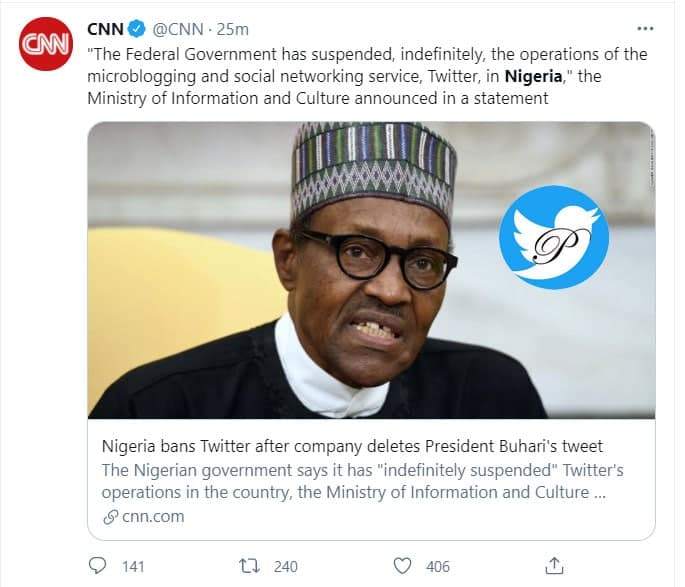
Task: Click the 406 likes count
Action: (x=438, y=567)
